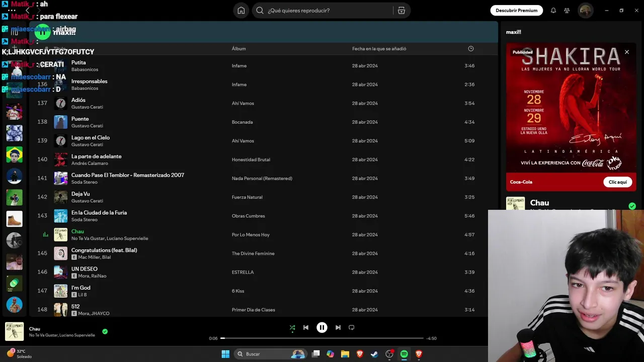Image resolution: width=644 pixels, height=362 pixels.
Task: Close the Shakira advertisement
Action: pos(627,52)
